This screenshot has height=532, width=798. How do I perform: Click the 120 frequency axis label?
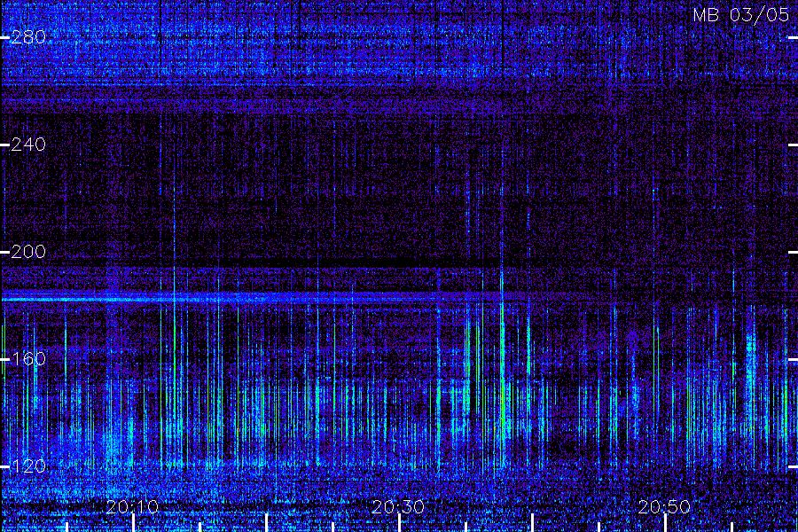pyautogui.click(x=28, y=466)
